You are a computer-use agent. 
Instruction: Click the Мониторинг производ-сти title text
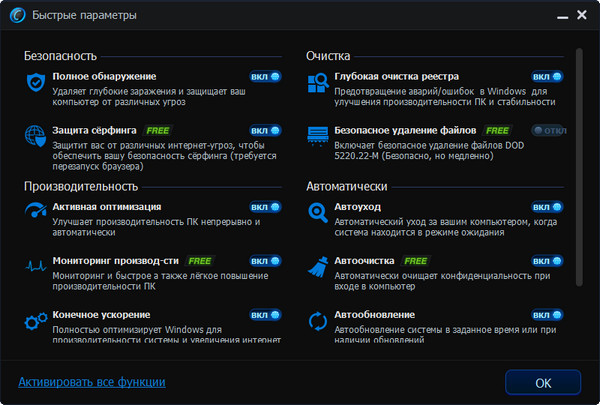(116, 261)
